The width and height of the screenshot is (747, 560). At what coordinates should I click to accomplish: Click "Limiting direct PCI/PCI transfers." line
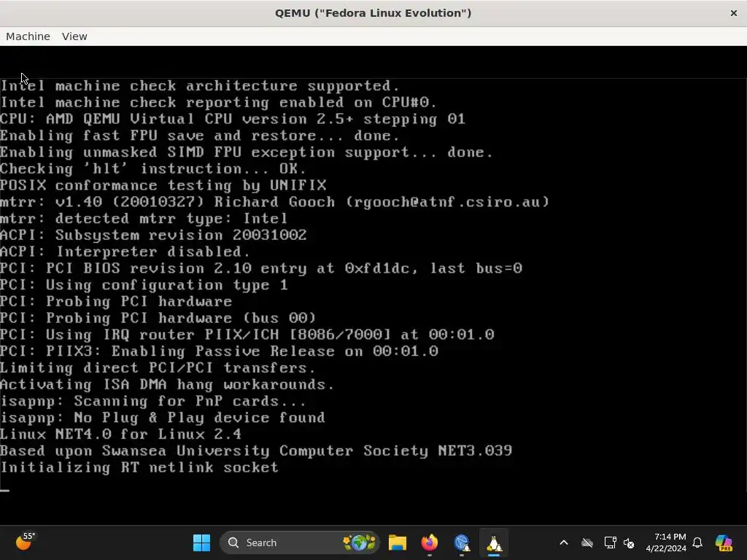coord(158,367)
